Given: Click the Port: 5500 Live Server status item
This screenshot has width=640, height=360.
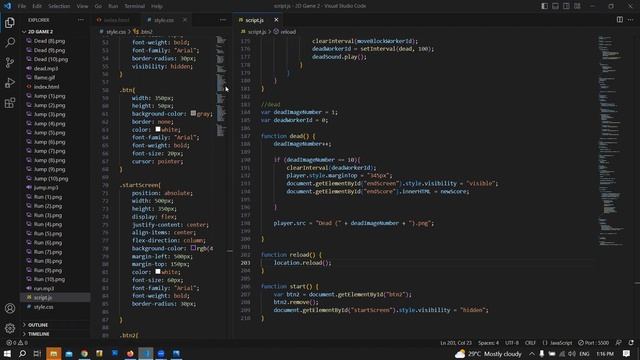Looking at the screenshot, I should pyautogui.click(x=593, y=343).
